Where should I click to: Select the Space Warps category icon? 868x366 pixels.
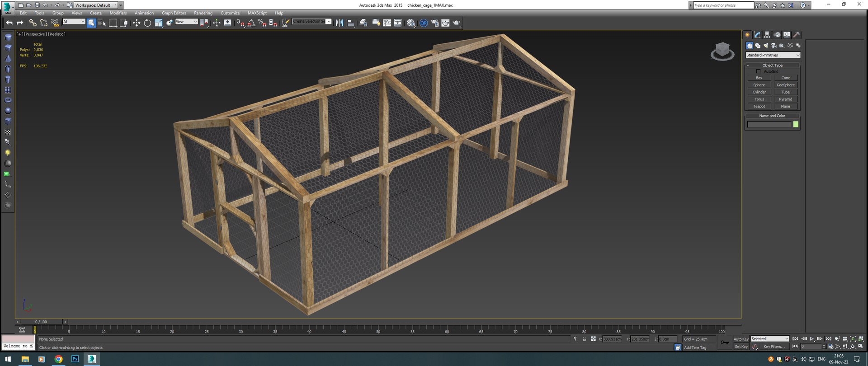point(790,46)
